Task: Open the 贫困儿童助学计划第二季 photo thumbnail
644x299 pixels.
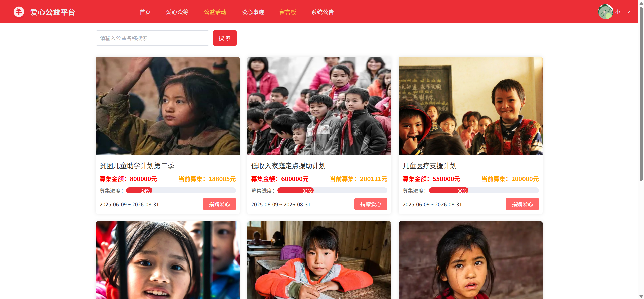Action: (x=168, y=106)
